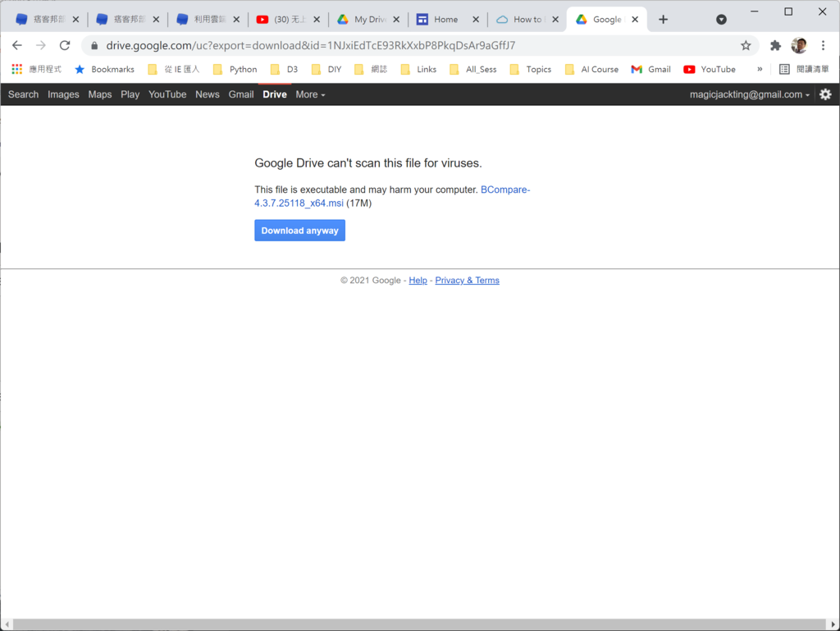Go to Search in Google bar
Screen dimensions: 840x631
[23, 94]
